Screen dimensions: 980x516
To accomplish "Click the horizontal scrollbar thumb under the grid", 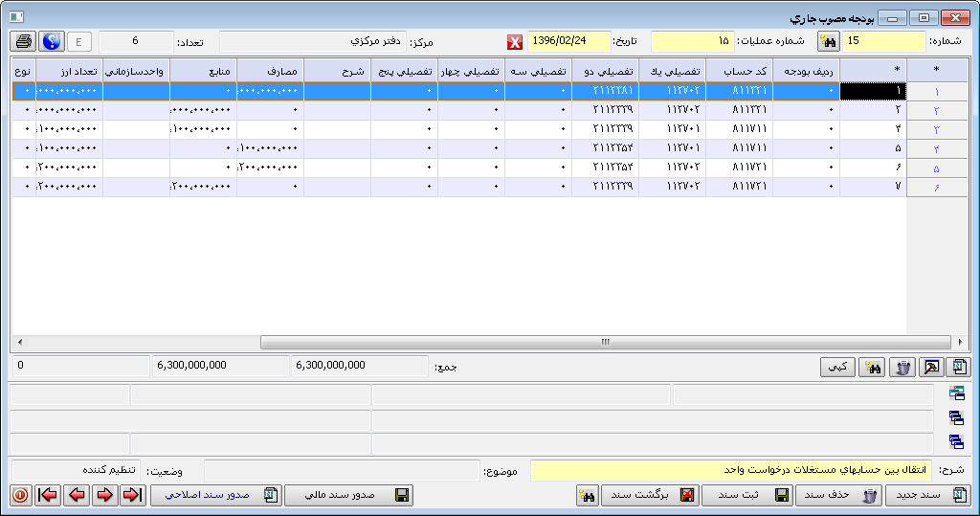I will coord(605,342).
